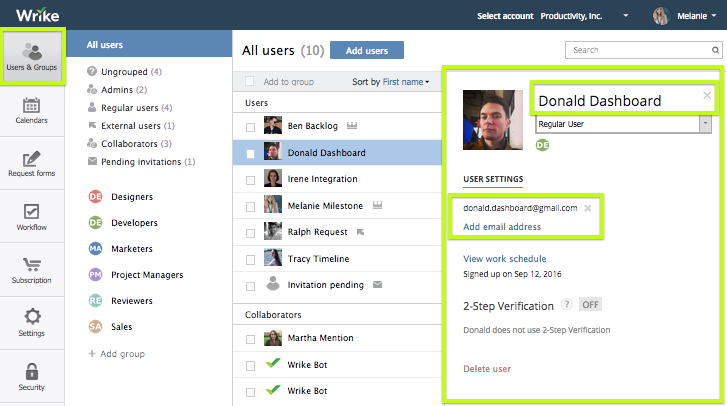Click Melanie's avatar in the top bar
This screenshot has width=727, height=406.
pos(661,16)
